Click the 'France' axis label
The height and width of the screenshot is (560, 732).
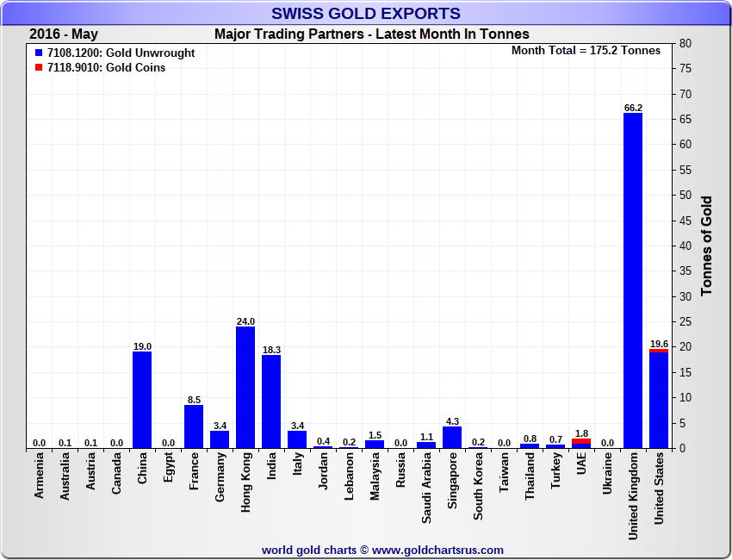[x=195, y=471]
